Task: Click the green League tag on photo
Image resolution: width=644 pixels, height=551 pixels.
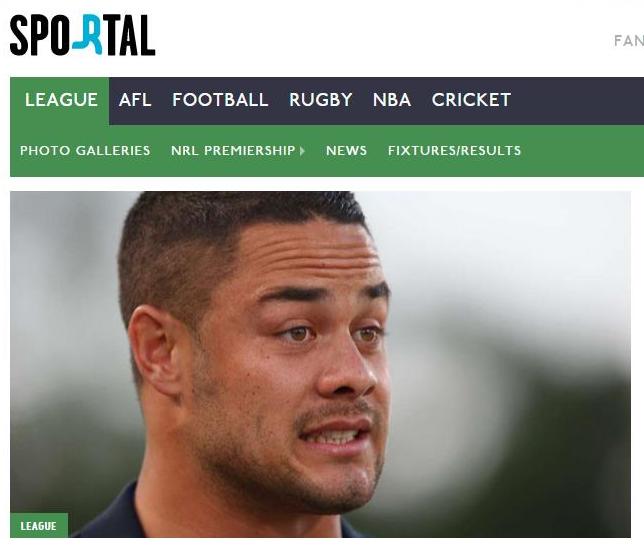Action: (39, 526)
